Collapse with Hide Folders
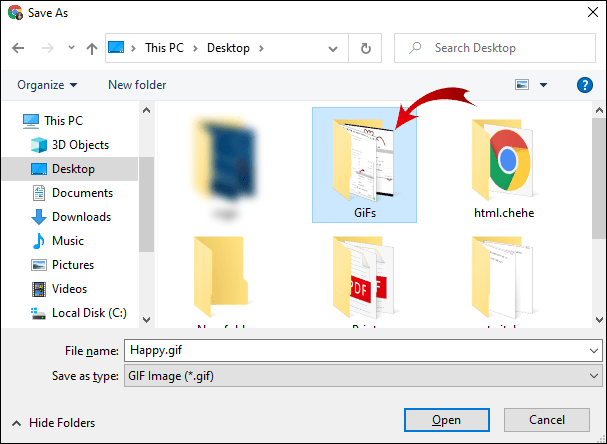This screenshot has height=444, width=607. coord(53,423)
